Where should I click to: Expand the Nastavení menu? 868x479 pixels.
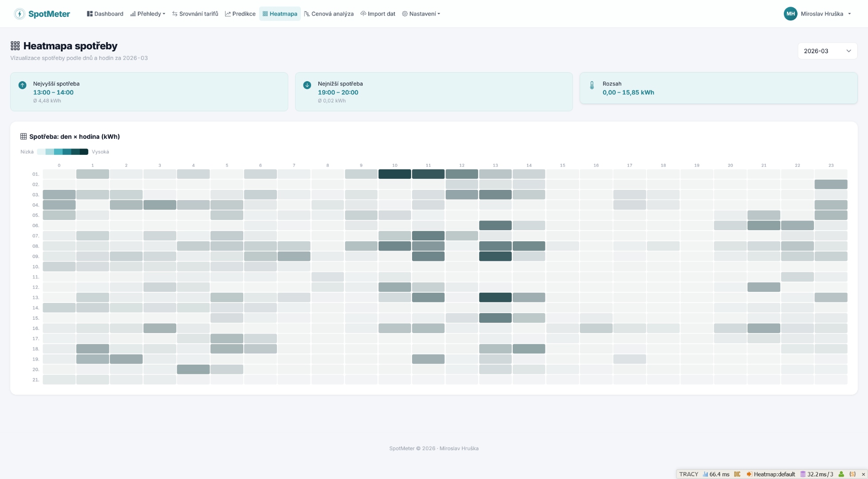(x=421, y=14)
